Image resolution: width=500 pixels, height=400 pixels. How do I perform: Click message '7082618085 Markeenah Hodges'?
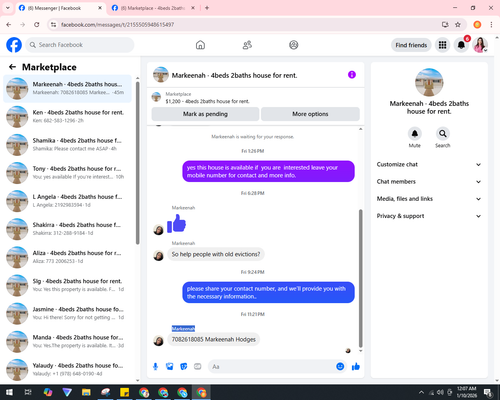pyautogui.click(x=214, y=339)
